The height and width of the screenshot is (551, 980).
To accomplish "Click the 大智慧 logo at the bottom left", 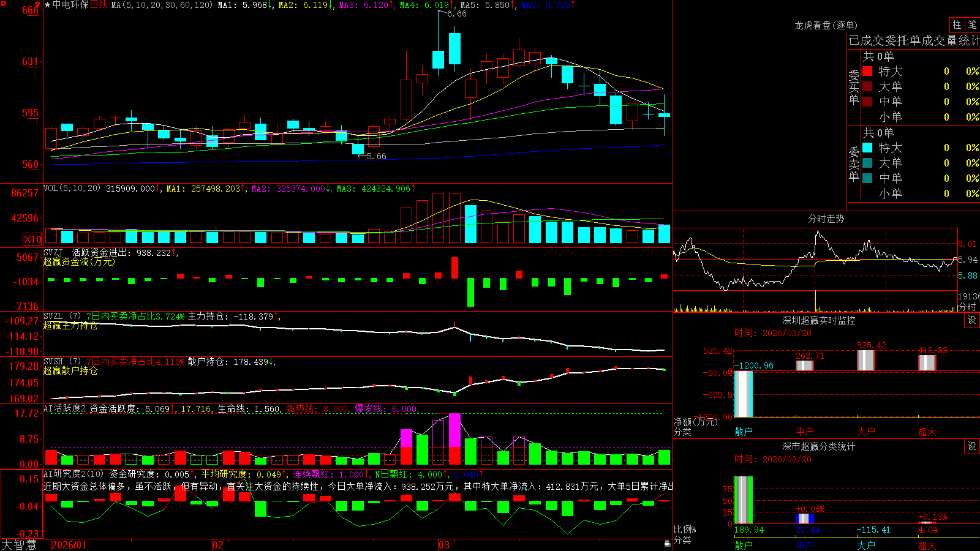I will 19,545.
